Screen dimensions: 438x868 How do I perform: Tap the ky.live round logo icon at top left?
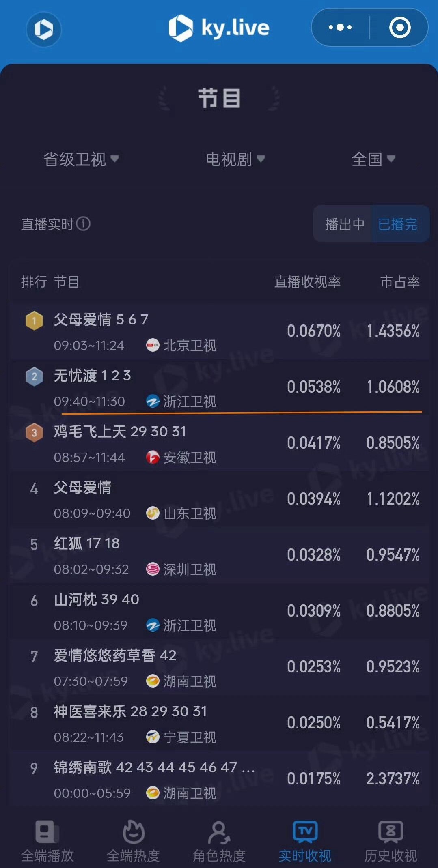click(x=43, y=29)
